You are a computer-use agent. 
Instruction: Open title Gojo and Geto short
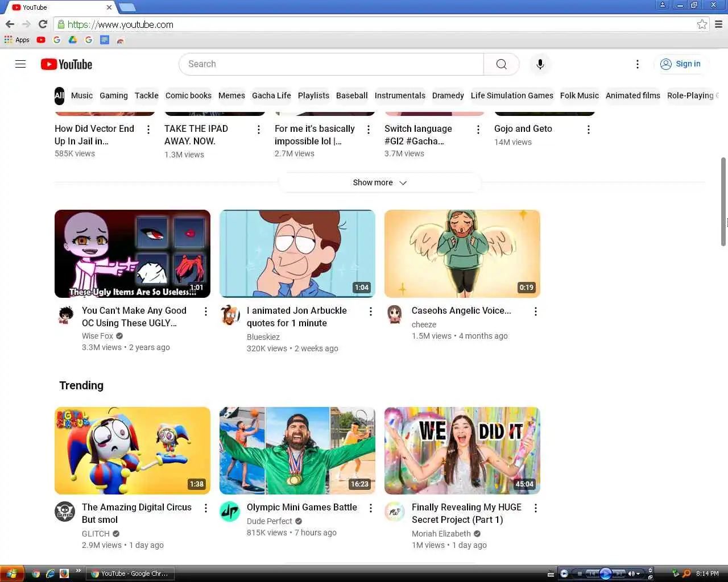click(523, 128)
